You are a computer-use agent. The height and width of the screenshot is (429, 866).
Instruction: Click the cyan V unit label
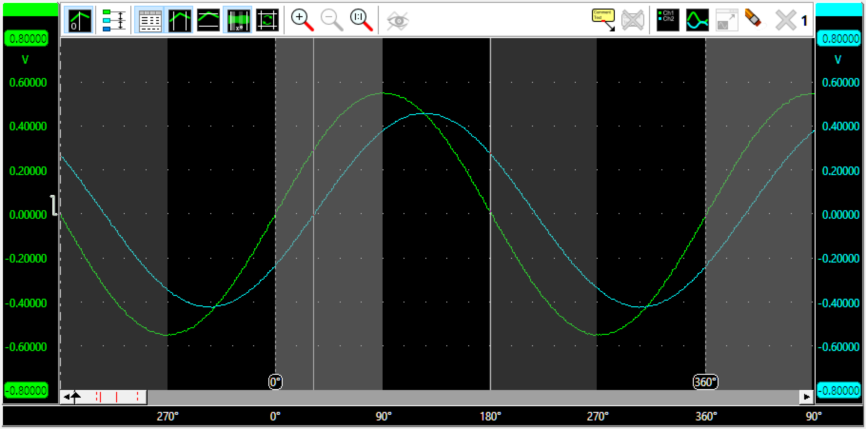(838, 59)
